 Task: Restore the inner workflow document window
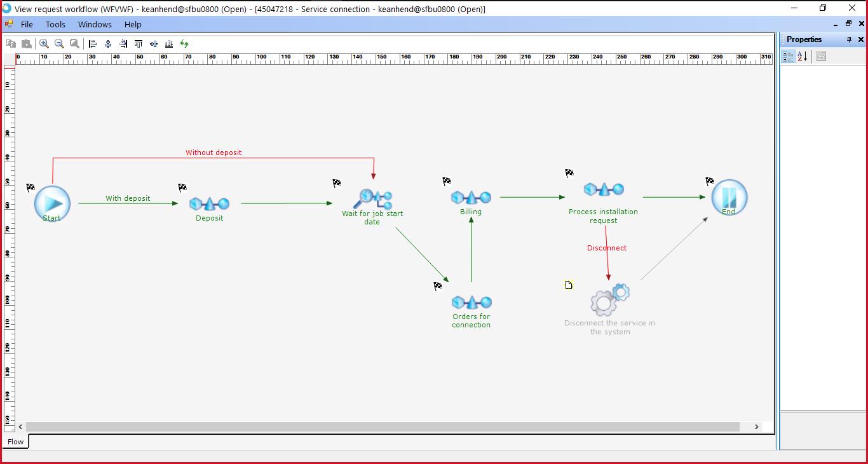(848, 24)
